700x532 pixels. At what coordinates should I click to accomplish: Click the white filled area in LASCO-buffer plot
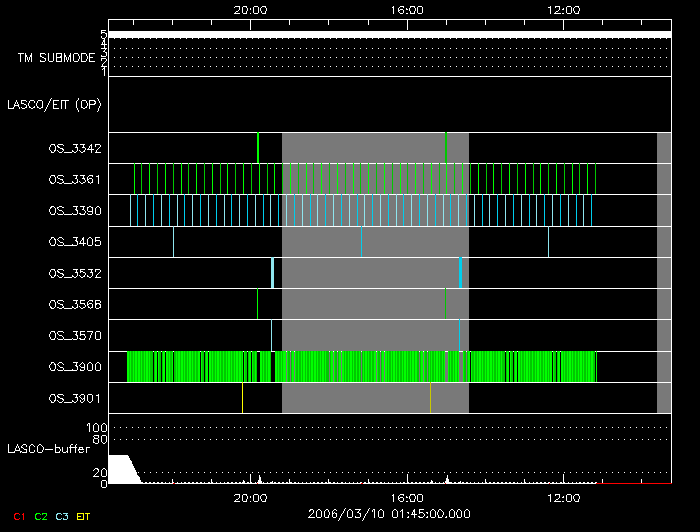pos(122,470)
